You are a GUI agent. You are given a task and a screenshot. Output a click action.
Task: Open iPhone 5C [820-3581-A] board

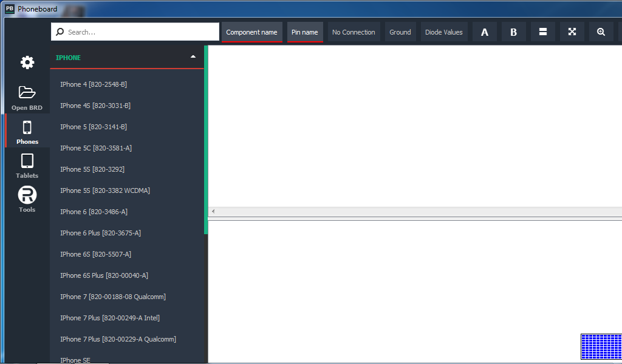tap(96, 148)
